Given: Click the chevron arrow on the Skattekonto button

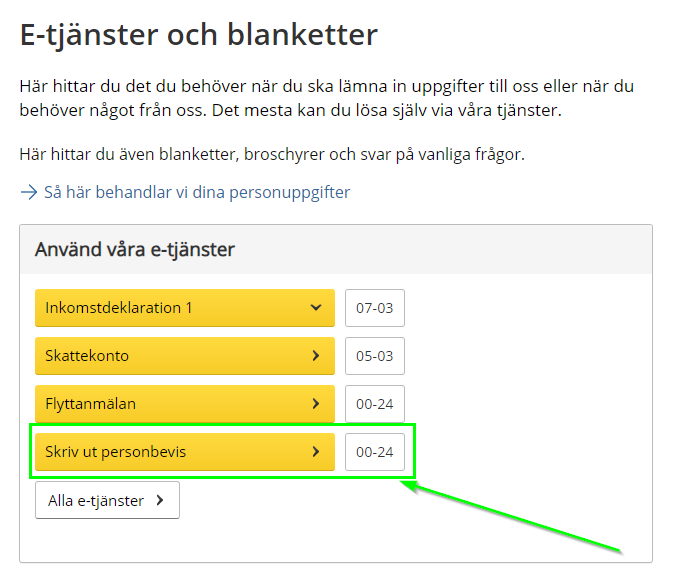Looking at the screenshot, I should click(316, 356).
